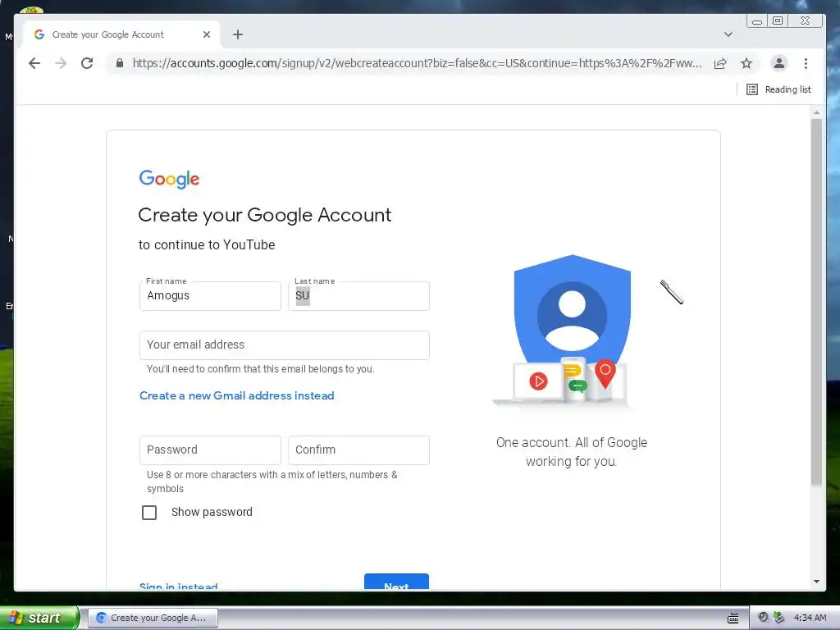Focus the Your email address field
The width and height of the screenshot is (840, 630).
pyautogui.click(x=285, y=345)
